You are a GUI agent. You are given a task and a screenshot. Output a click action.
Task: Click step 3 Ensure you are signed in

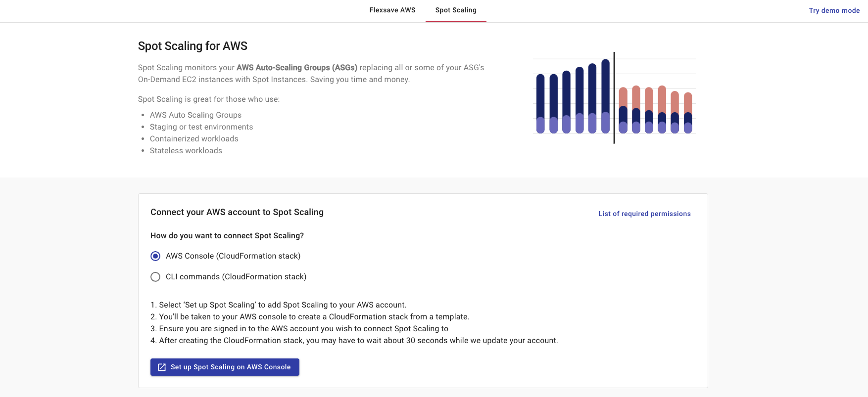point(299,329)
